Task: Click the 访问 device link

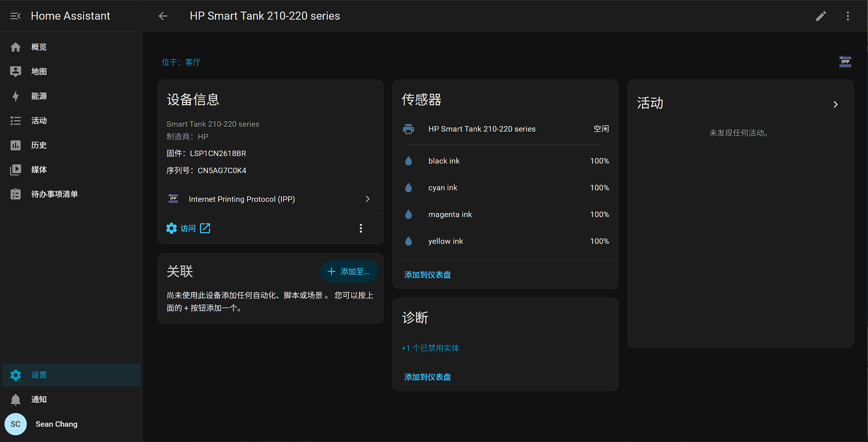Action: (188, 228)
